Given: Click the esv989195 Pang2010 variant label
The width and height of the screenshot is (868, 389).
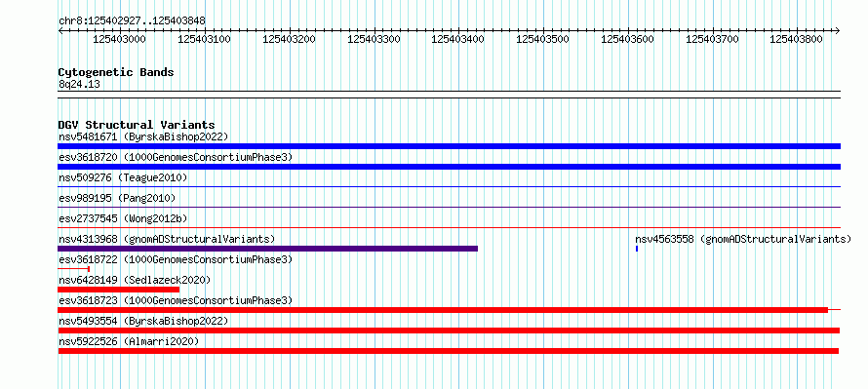Looking at the screenshot, I should tap(117, 198).
